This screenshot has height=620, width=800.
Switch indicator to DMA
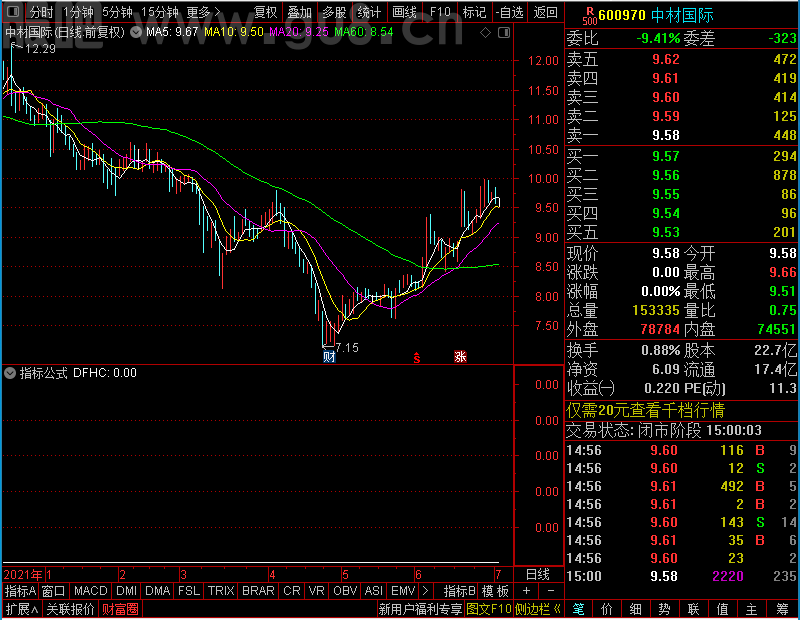tap(157, 591)
